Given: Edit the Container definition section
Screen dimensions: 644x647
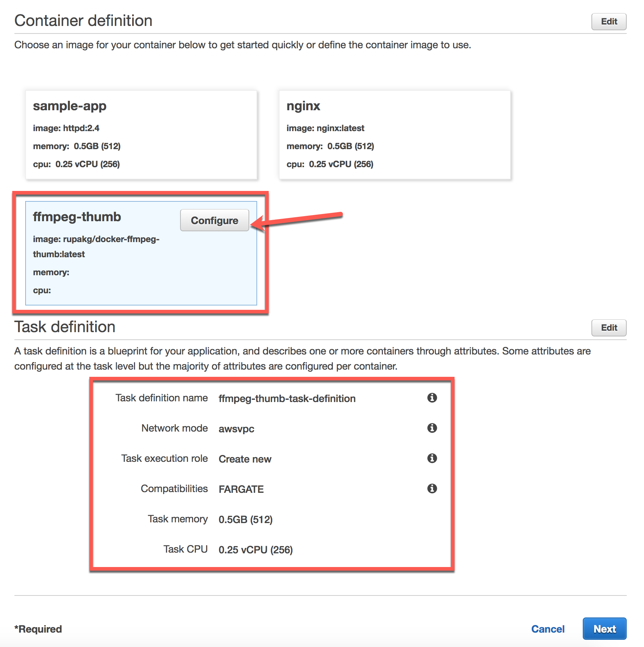Looking at the screenshot, I should (x=609, y=21).
